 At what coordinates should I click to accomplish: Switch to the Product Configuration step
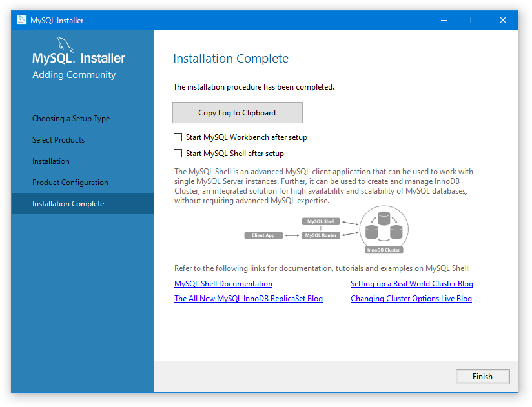coord(70,183)
